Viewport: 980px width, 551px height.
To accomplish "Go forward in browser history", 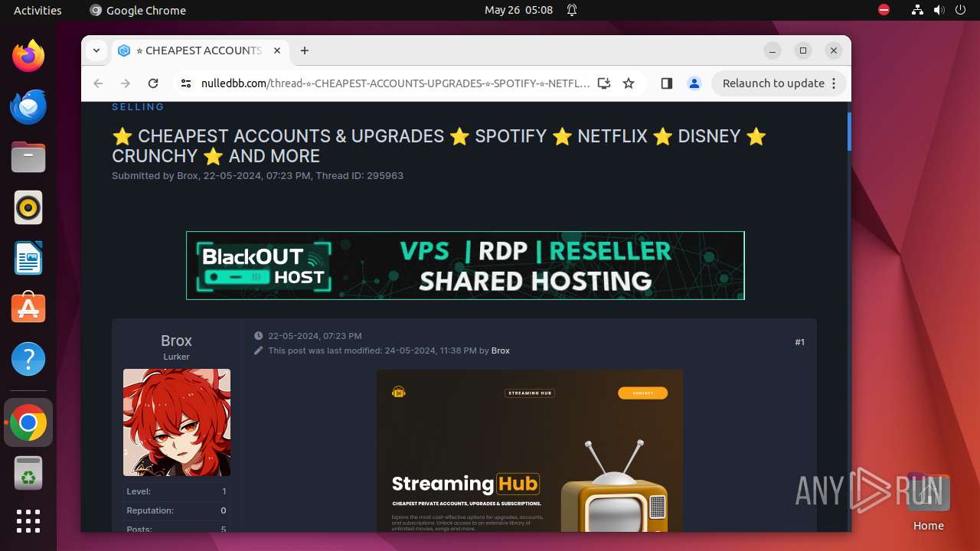I will click(x=126, y=83).
